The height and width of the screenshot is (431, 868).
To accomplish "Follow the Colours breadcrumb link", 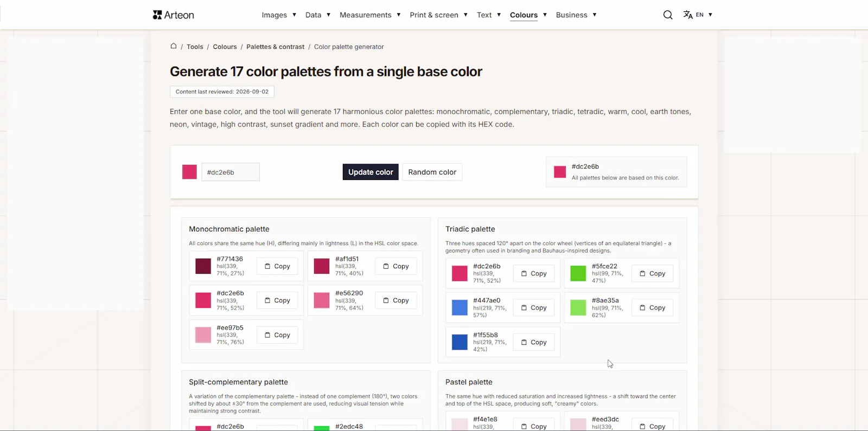I will click(x=225, y=47).
